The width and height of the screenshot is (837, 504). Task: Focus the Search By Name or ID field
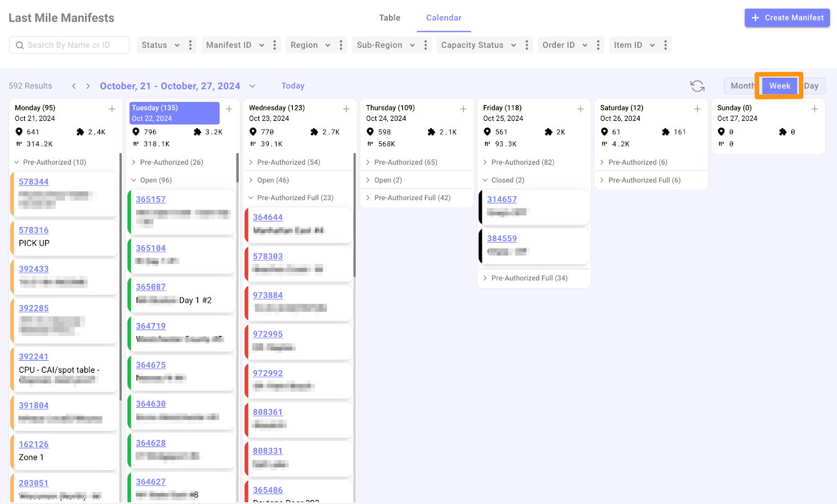tap(69, 45)
